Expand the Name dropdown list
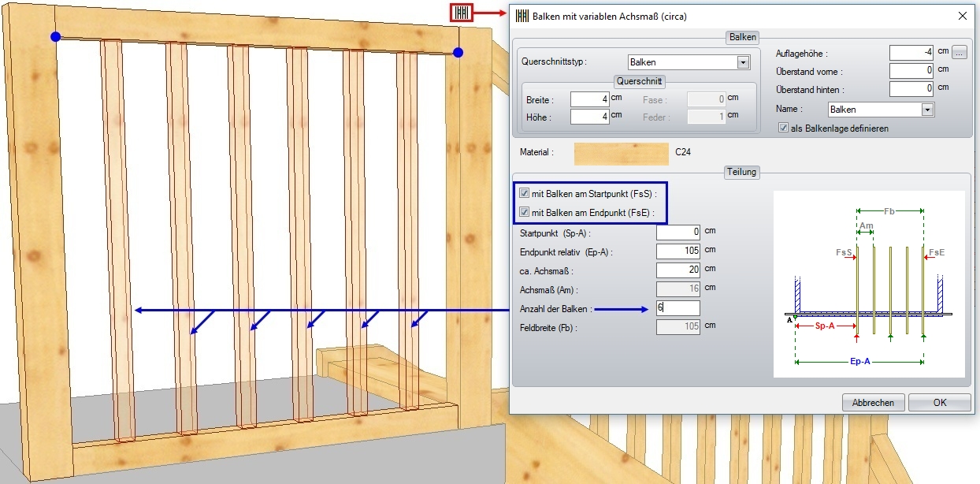Viewport: 980px width, 484px height. [x=927, y=110]
